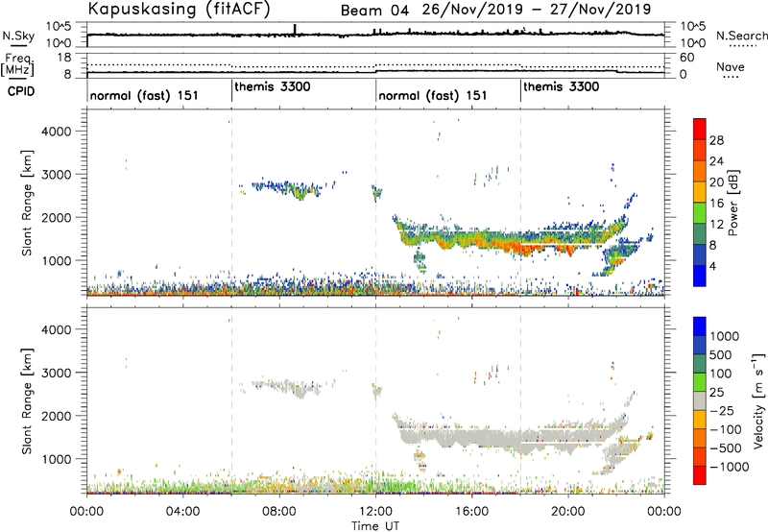Screen dimensions: 768x532
Task: Click the date range '26/Nov/2019 – 27/Nov/2019'
Action: tap(537, 10)
